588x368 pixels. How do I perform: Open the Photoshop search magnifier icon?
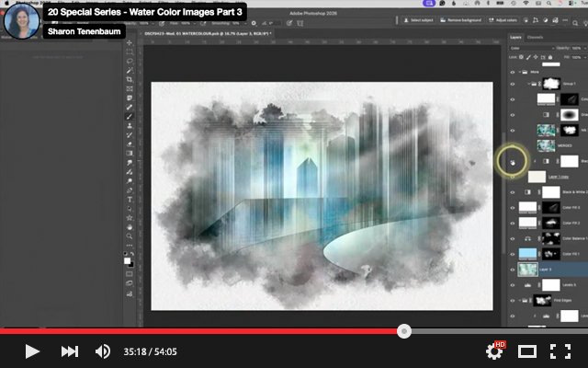pyautogui.click(x=575, y=23)
